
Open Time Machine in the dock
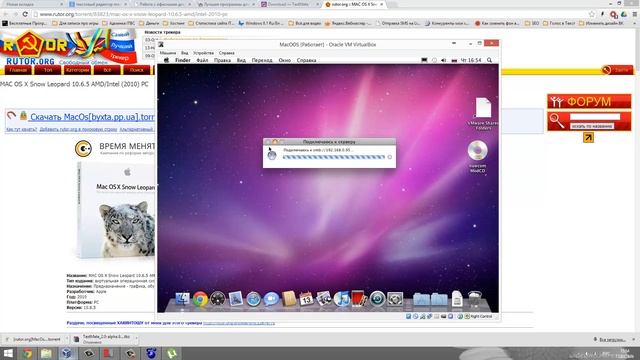tap(378, 299)
